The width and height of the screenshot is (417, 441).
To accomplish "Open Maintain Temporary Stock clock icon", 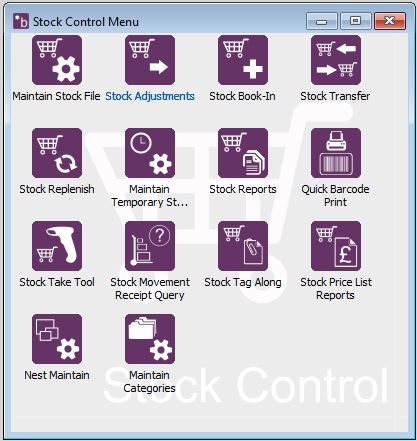I will pos(150,153).
